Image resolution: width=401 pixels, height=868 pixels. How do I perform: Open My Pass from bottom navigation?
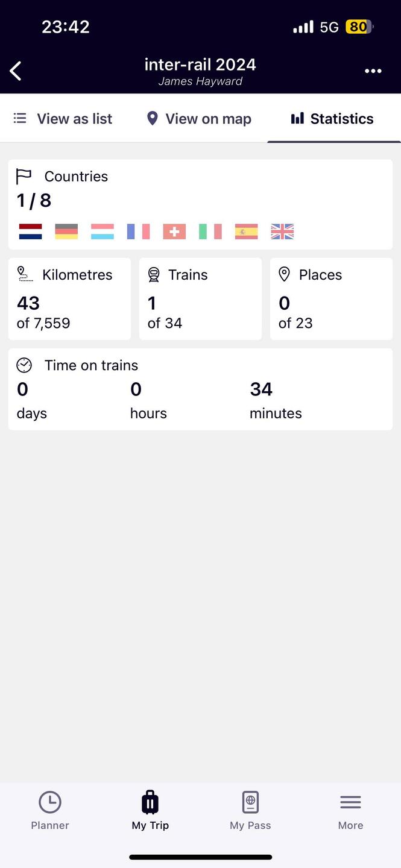click(250, 811)
